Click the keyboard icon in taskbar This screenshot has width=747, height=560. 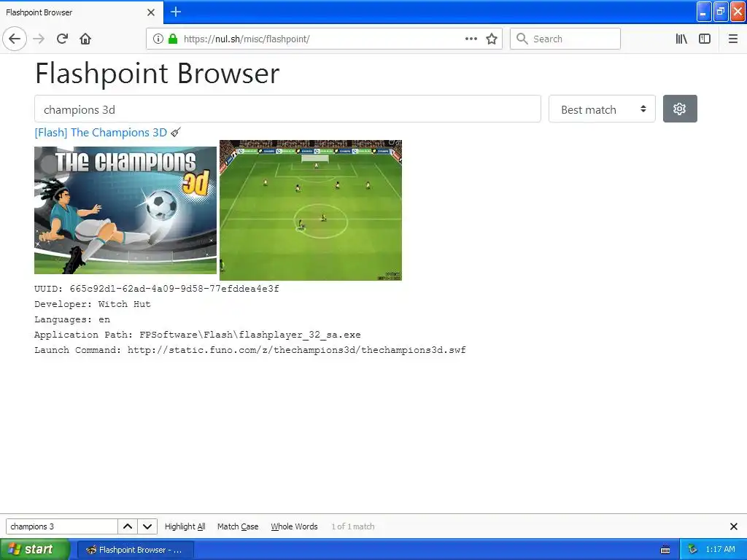[665, 550]
